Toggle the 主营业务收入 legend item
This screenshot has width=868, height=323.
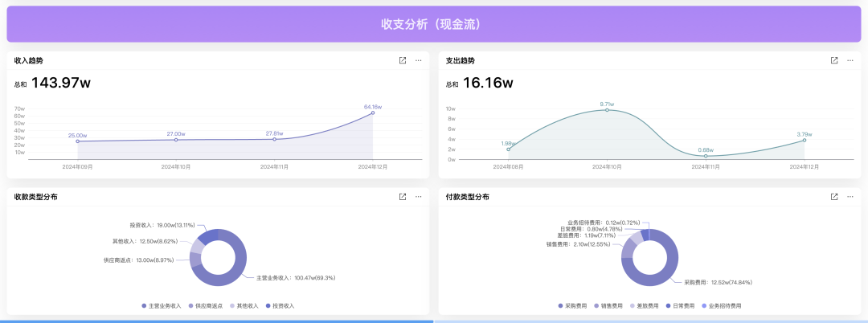165,306
